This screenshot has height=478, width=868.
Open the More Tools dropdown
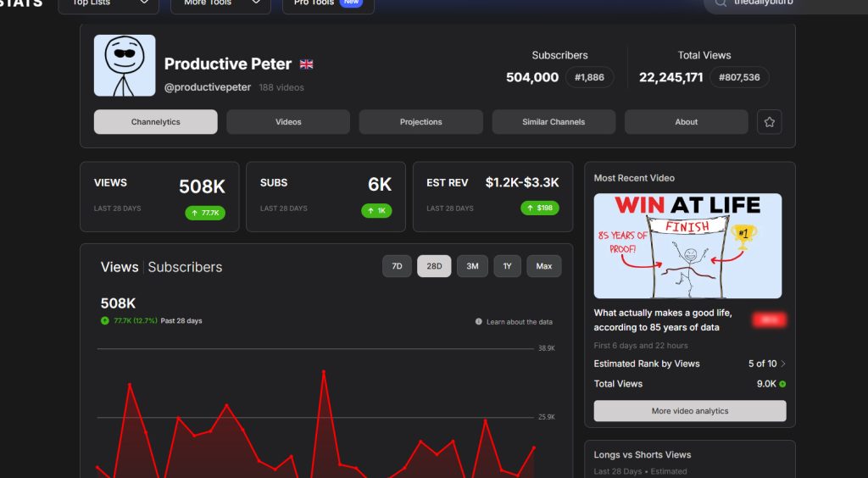point(220,3)
